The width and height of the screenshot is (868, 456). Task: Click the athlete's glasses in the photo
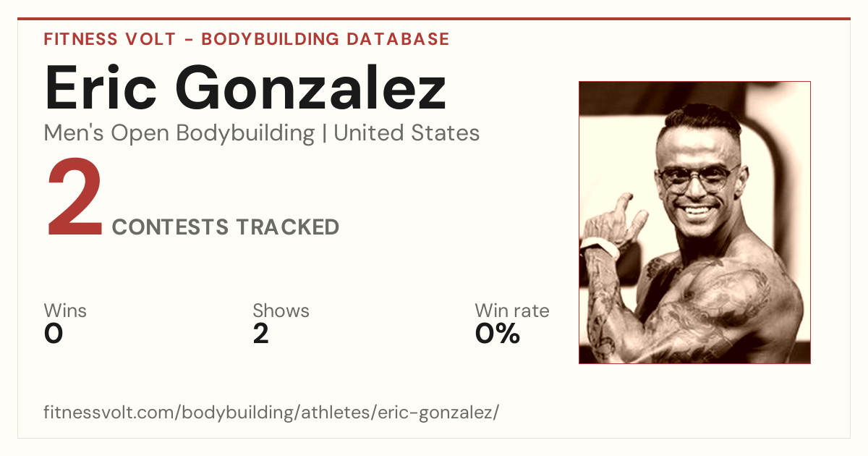(x=697, y=177)
